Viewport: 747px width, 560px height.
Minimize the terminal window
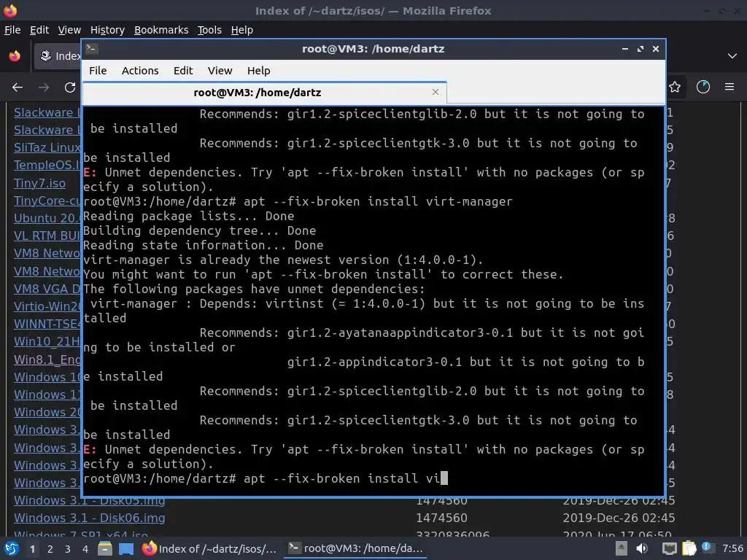click(625, 49)
